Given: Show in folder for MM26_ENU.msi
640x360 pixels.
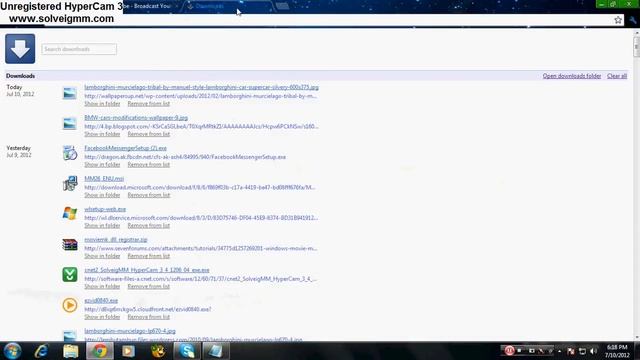Looking at the screenshot, I should coord(102,195).
